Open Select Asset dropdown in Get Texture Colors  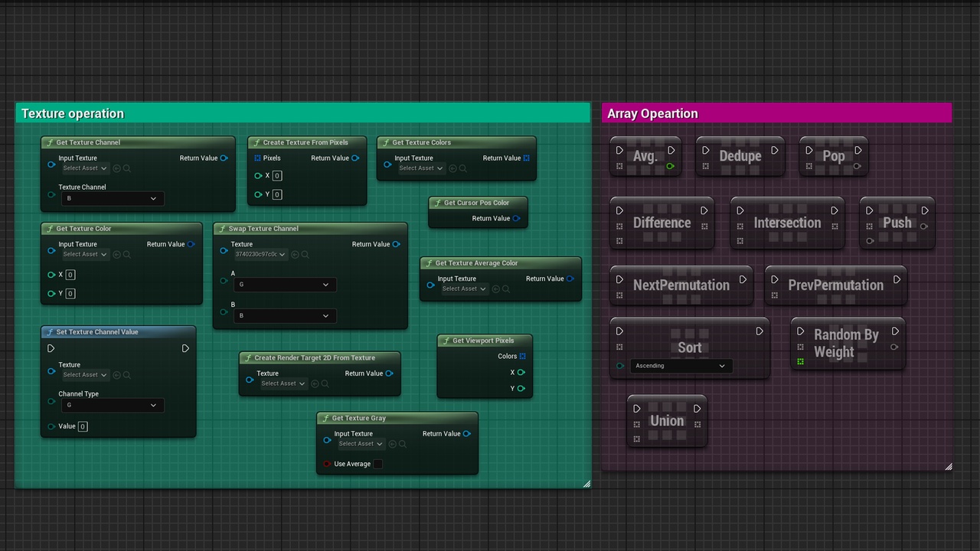420,168
